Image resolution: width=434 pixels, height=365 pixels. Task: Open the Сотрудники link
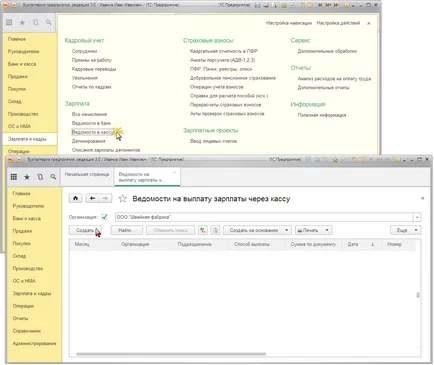[84, 51]
